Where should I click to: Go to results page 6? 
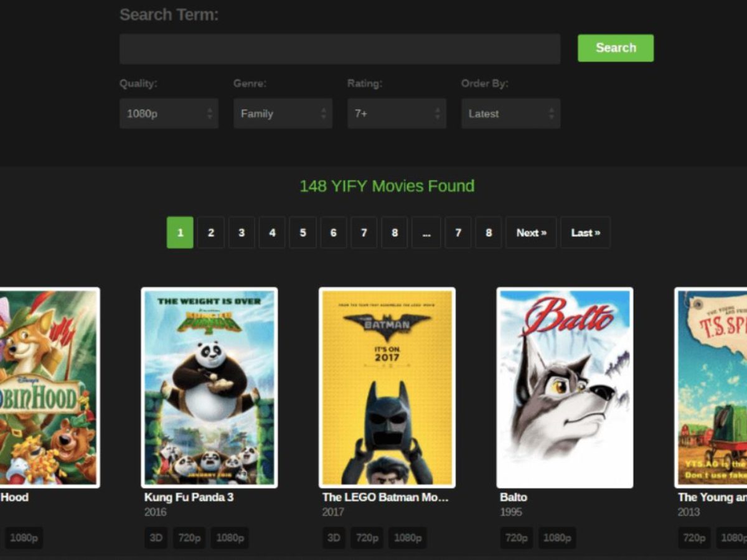334,232
